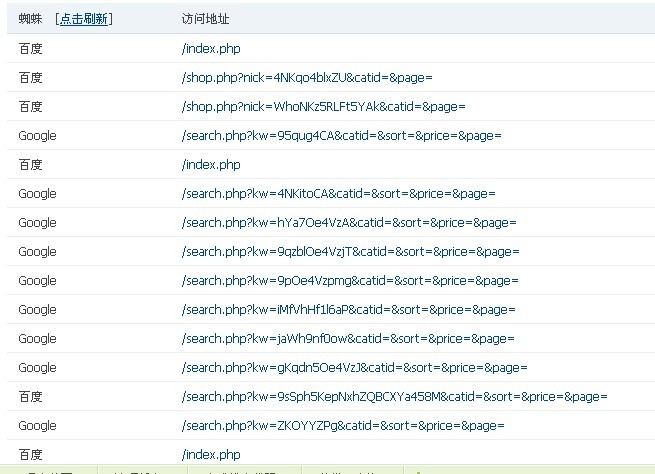Click the 蜘蛛 column header
The image size is (655, 474).
click(31, 19)
